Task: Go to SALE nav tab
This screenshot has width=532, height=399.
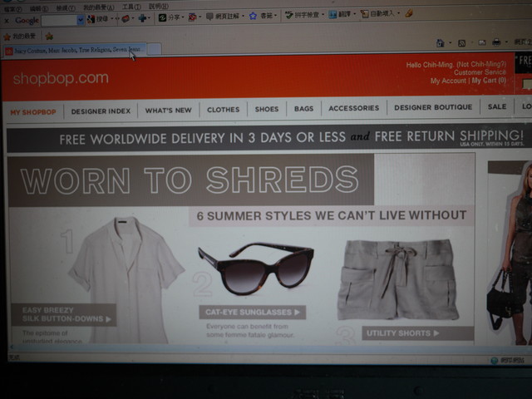Action: point(497,106)
